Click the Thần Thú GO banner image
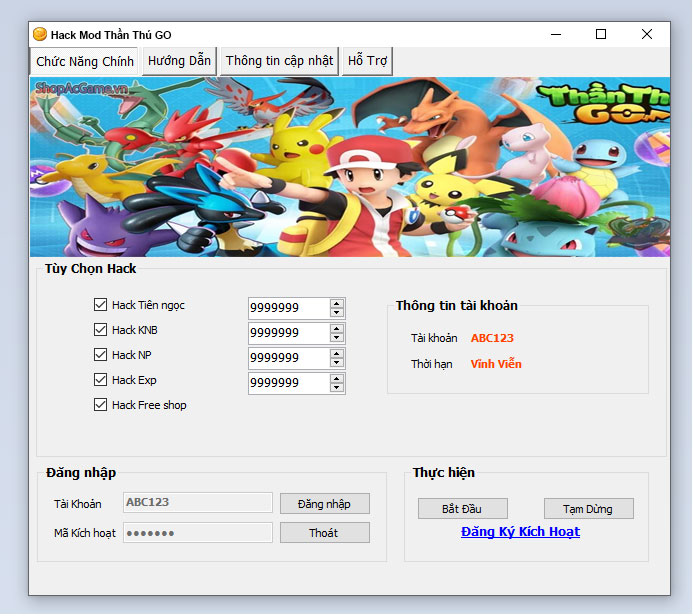 [x=350, y=167]
